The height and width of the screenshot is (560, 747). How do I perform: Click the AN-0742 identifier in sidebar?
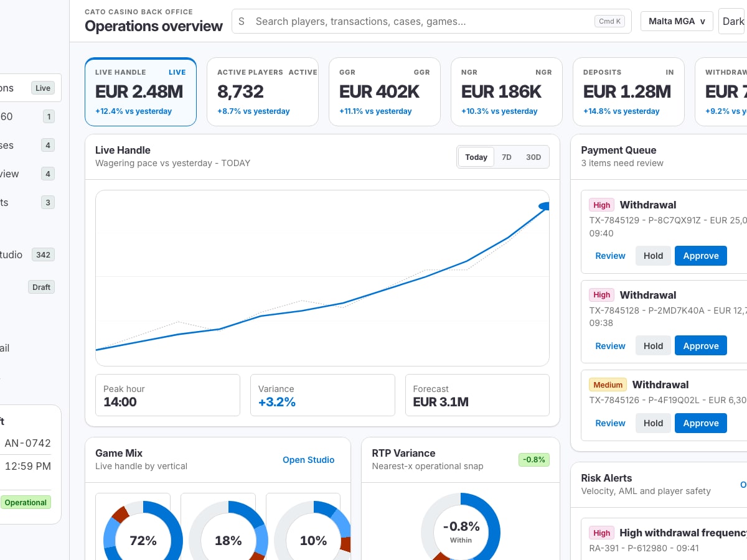tap(28, 443)
